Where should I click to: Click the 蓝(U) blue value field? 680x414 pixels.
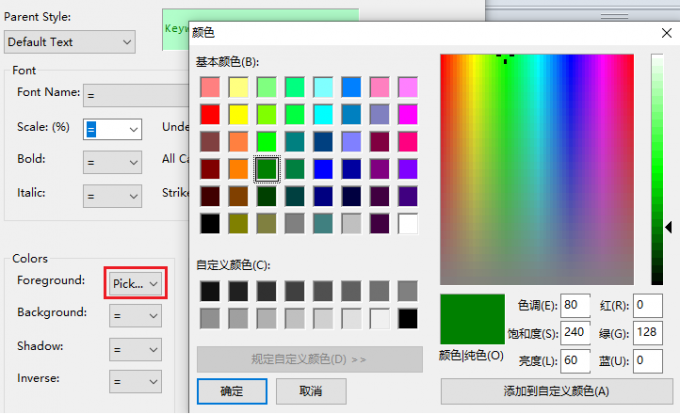click(648, 361)
